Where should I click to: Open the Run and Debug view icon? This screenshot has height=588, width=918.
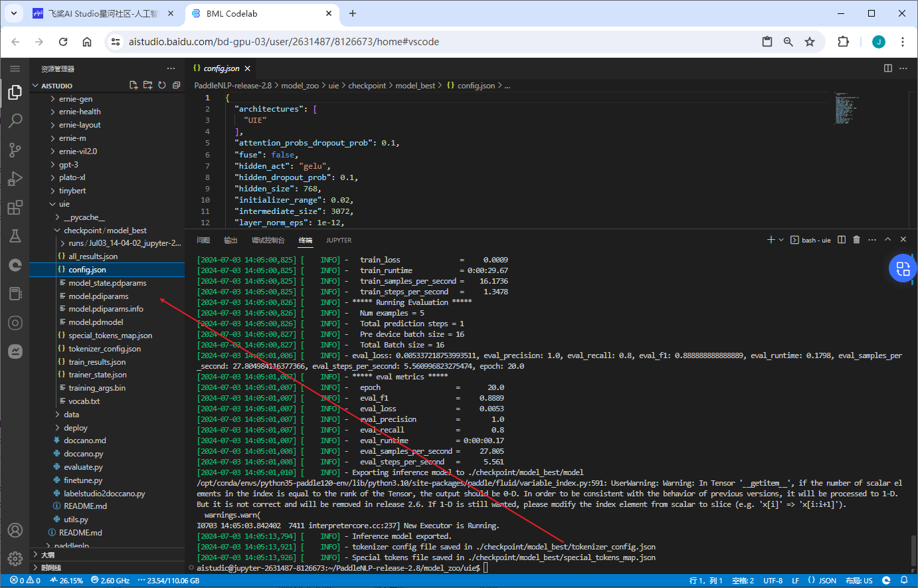click(x=15, y=179)
